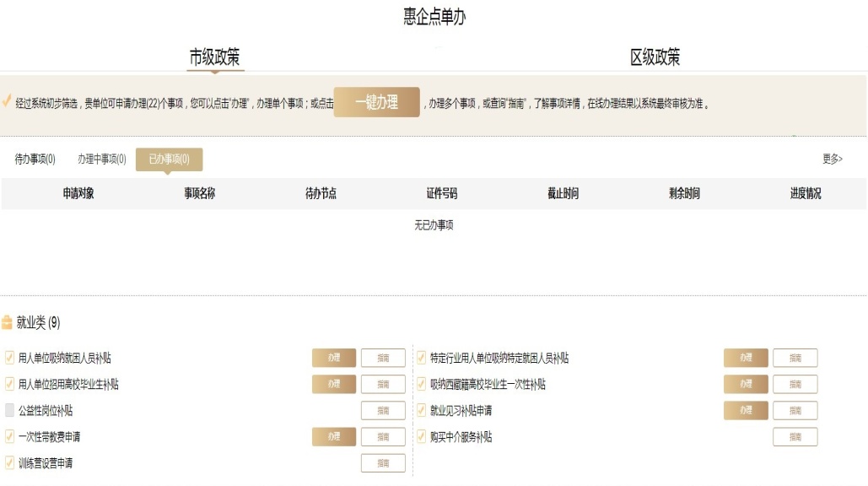The image size is (868, 486).
Task: Click the 公益性岗位补贴 item label
Action: point(46,410)
